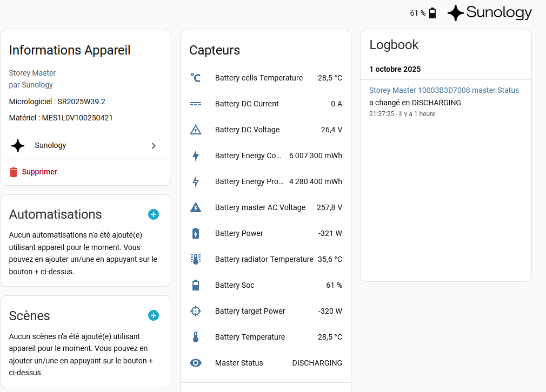Add a new automation with plus button

[154, 214]
